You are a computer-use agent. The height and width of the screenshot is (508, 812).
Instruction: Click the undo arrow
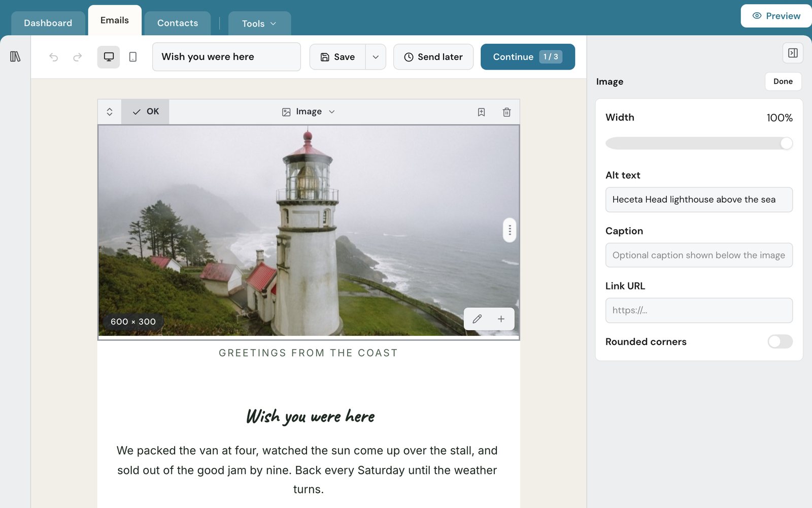[x=53, y=57]
